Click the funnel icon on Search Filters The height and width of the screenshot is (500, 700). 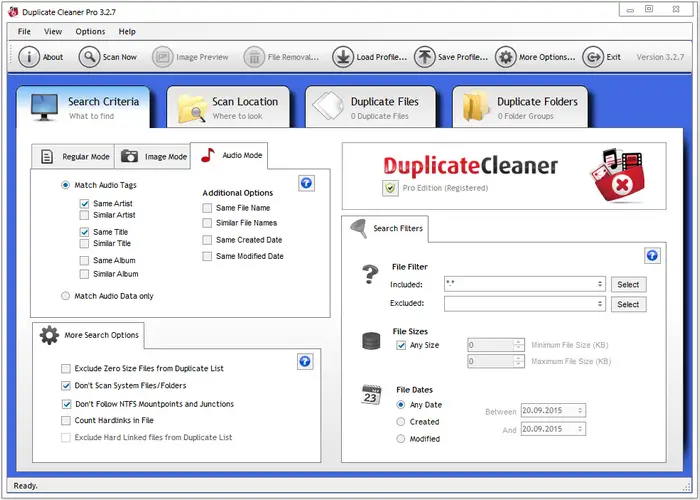[x=358, y=228]
